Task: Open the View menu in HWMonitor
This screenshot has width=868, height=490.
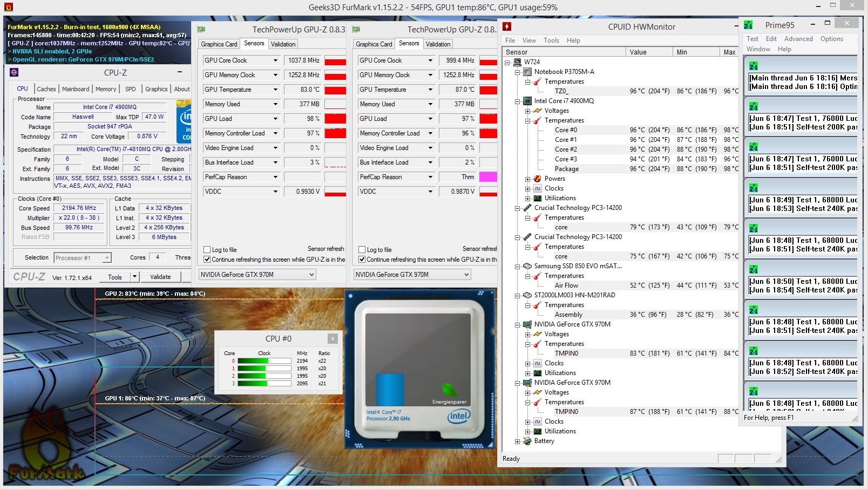Action: tap(529, 40)
